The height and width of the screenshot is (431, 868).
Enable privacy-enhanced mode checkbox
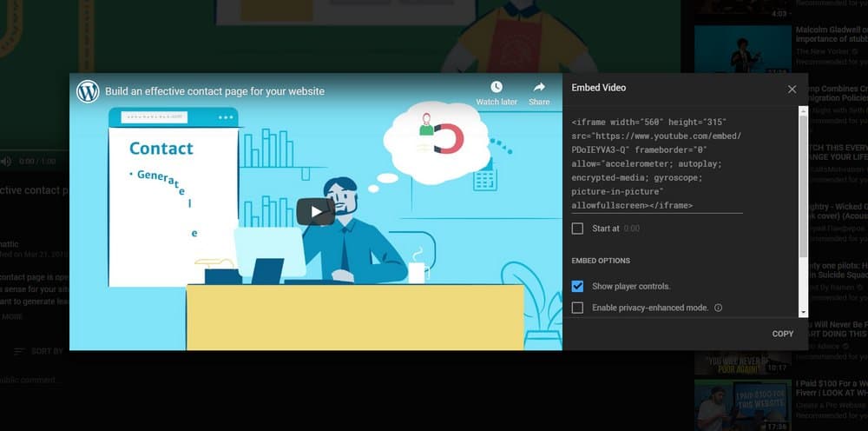577,308
